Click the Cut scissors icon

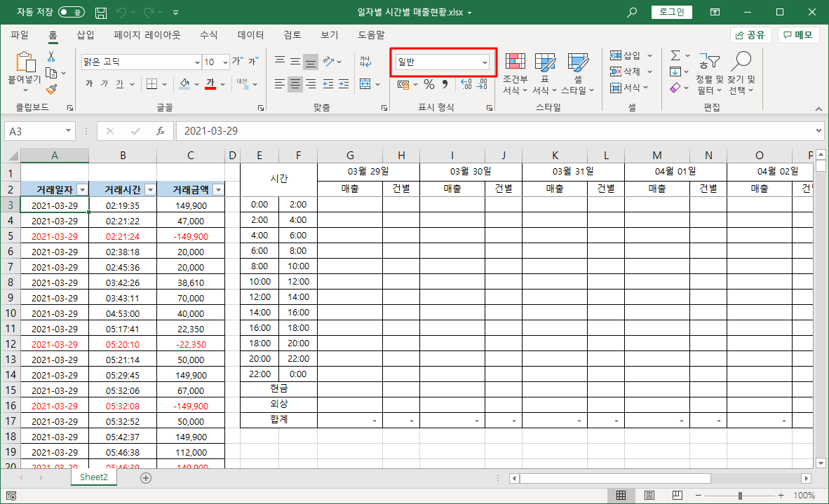(51, 57)
